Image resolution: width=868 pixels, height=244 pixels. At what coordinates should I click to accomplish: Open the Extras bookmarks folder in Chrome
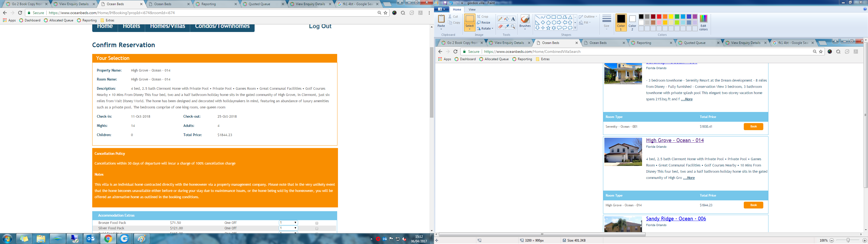click(107, 20)
